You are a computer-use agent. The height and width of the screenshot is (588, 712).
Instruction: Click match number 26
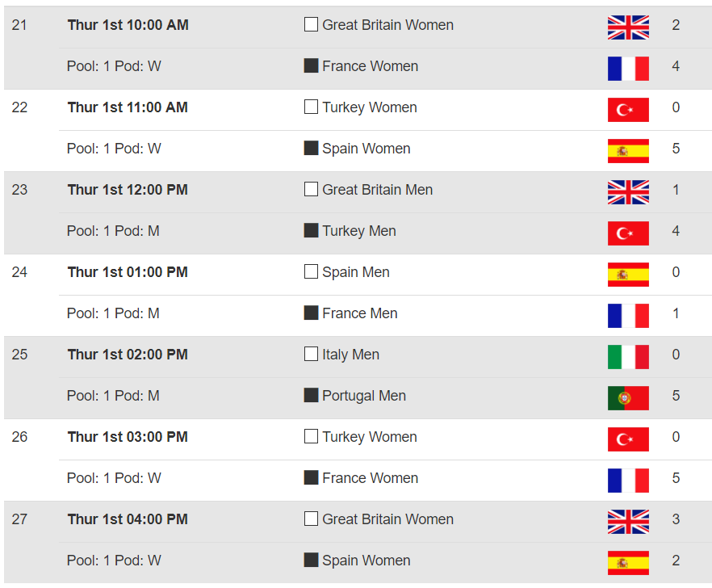click(x=19, y=437)
